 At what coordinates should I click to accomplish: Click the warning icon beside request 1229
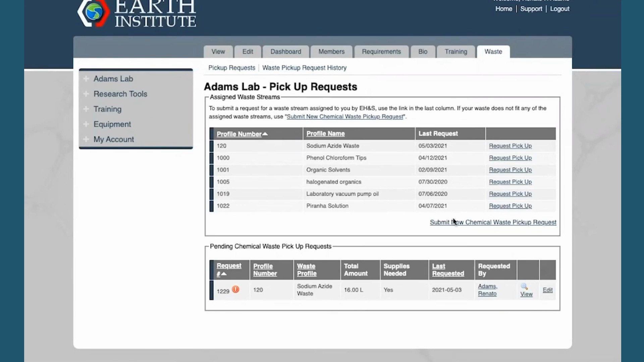(235, 290)
